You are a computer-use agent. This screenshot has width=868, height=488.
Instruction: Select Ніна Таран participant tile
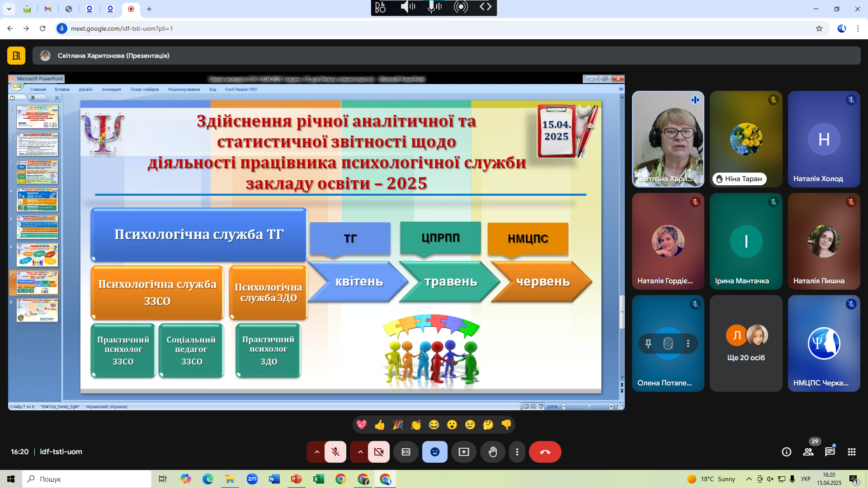click(746, 139)
